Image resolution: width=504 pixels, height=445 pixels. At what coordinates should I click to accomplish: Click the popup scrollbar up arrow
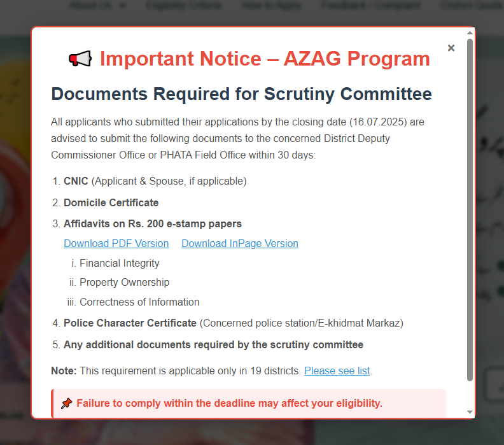point(470,33)
